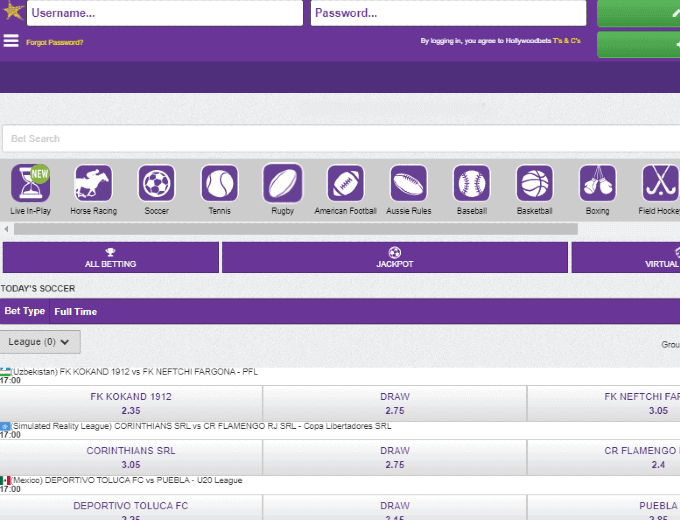This screenshot has height=520, width=680.
Task: Open the Field Hockey icon
Action: (x=661, y=183)
